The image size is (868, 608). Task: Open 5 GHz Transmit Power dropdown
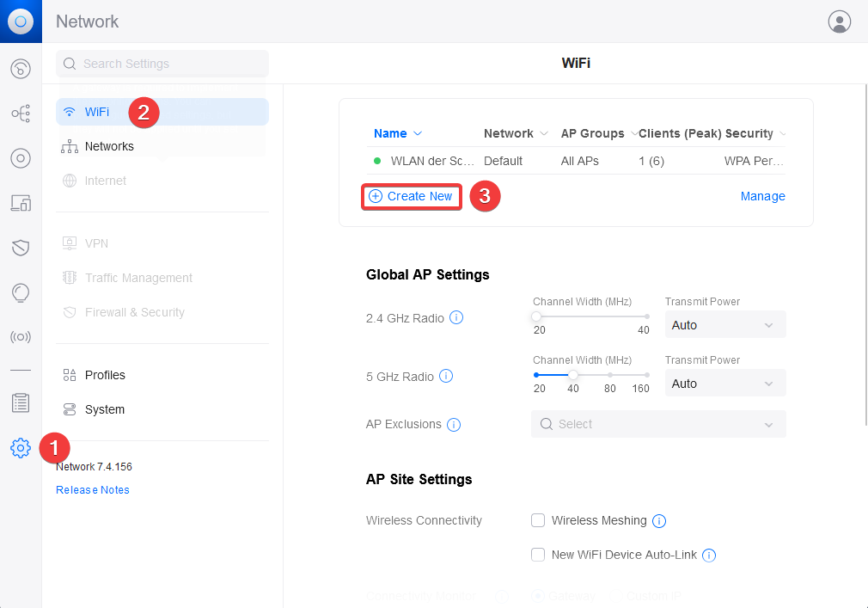(725, 384)
